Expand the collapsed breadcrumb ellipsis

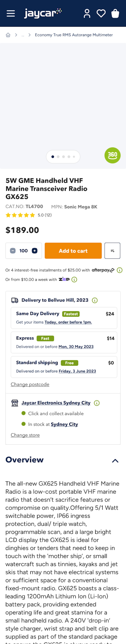pos(23,35)
